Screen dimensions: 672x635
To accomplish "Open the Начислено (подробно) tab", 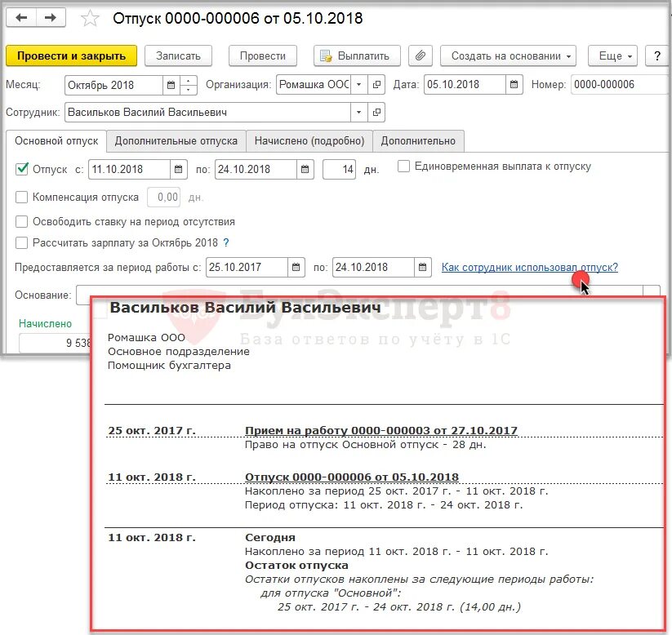I will click(311, 140).
